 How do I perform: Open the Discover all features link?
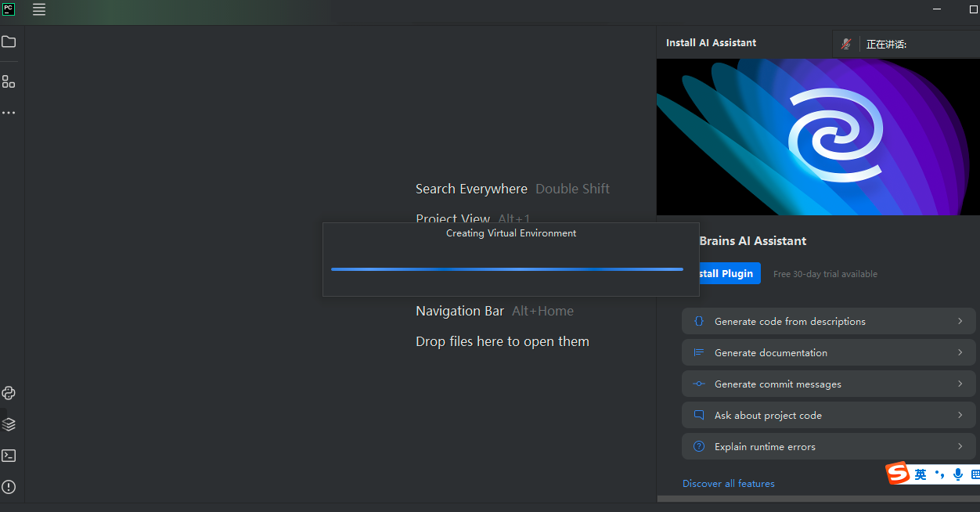point(729,484)
